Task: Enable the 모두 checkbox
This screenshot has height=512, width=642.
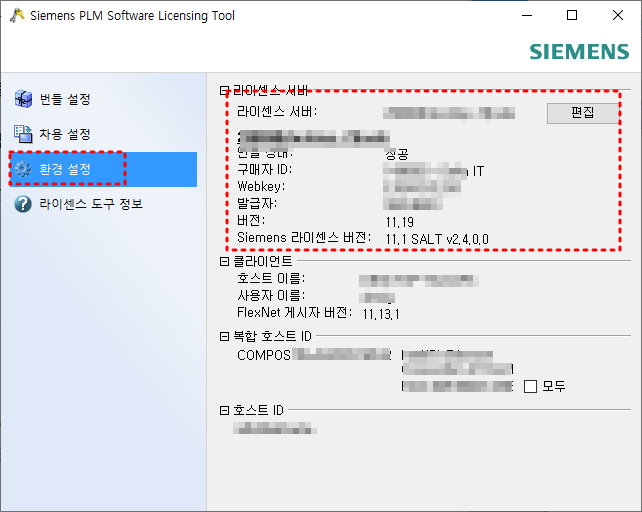Action: (530, 386)
